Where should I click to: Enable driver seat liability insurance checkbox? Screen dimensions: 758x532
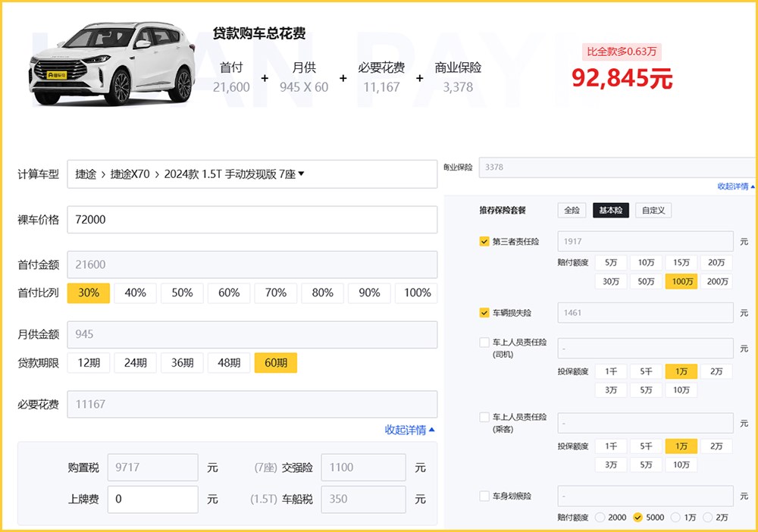click(484, 343)
